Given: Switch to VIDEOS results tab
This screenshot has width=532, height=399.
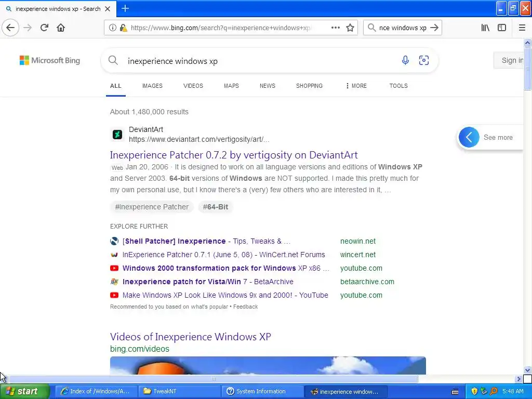Looking at the screenshot, I should (x=193, y=86).
